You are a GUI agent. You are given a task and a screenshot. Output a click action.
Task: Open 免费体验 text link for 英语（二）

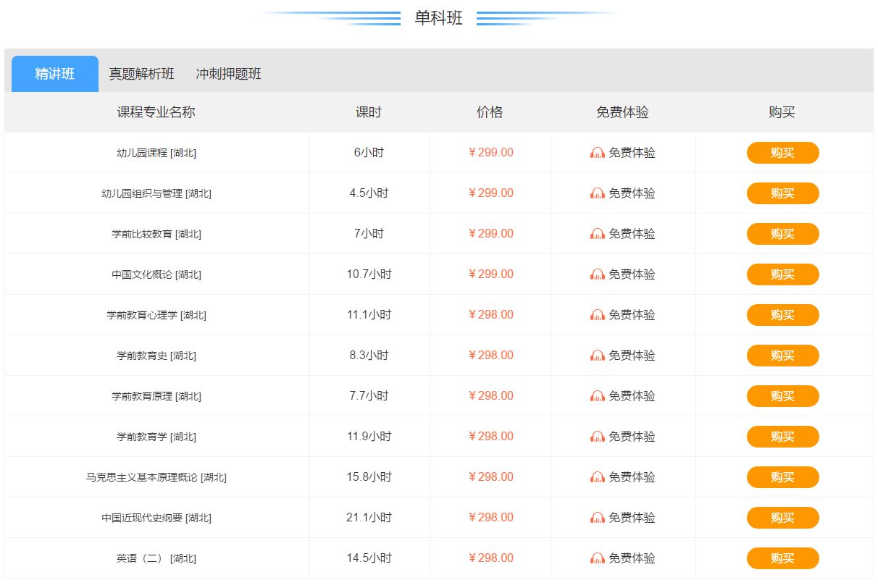(632, 558)
